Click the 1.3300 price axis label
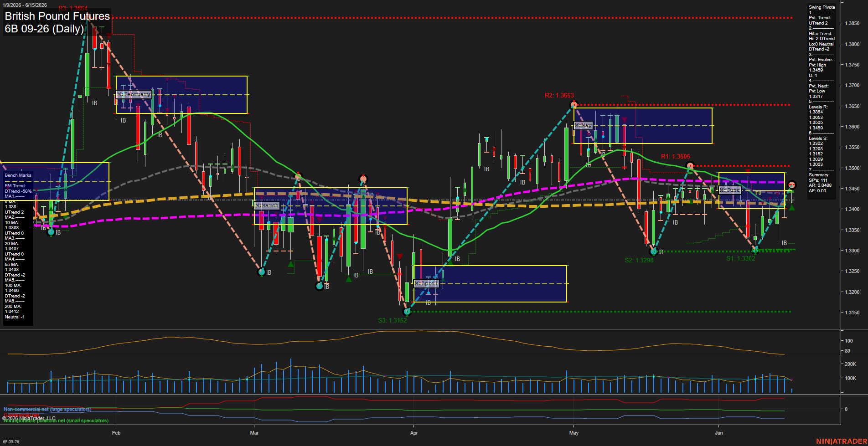868x446 pixels. tap(852, 251)
